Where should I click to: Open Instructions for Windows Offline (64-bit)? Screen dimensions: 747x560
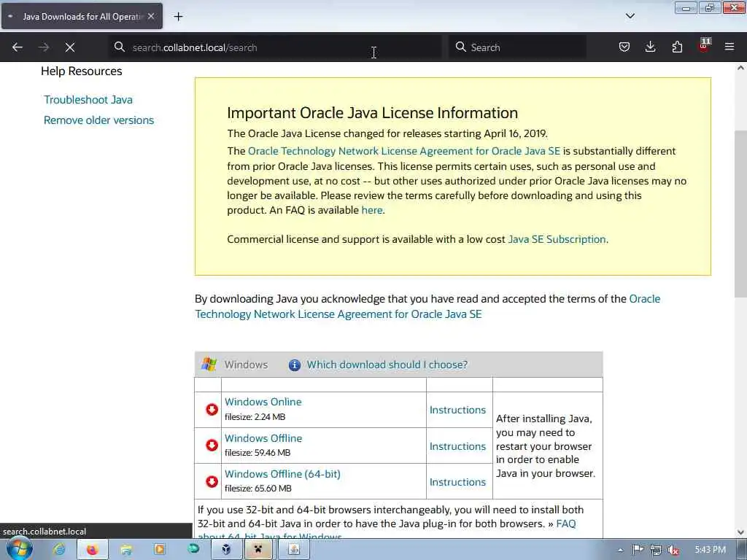(457, 482)
